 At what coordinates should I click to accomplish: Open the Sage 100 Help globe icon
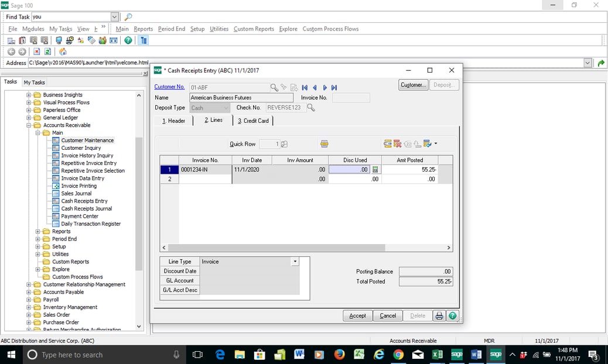point(453,315)
